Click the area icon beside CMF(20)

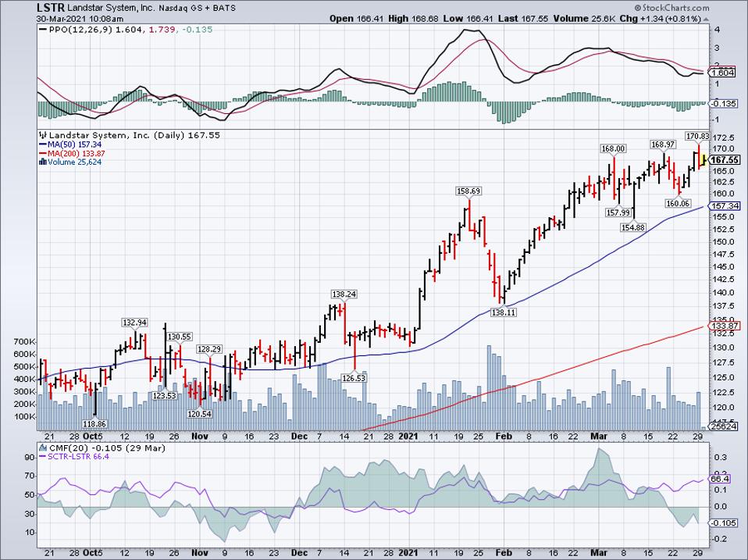[43, 448]
